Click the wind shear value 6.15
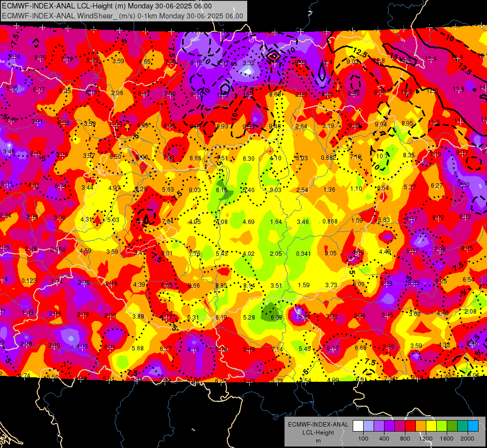This screenshot has height=448, width=487. 222,190
